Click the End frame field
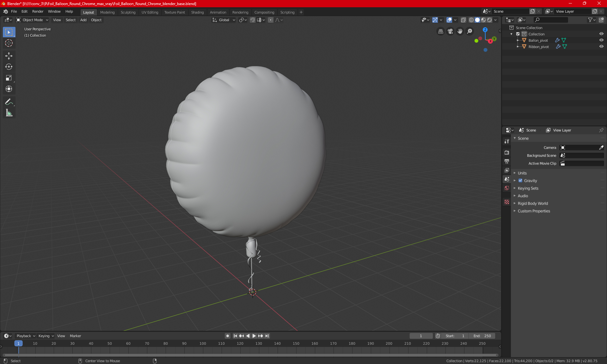607x364 pixels. tap(482, 336)
